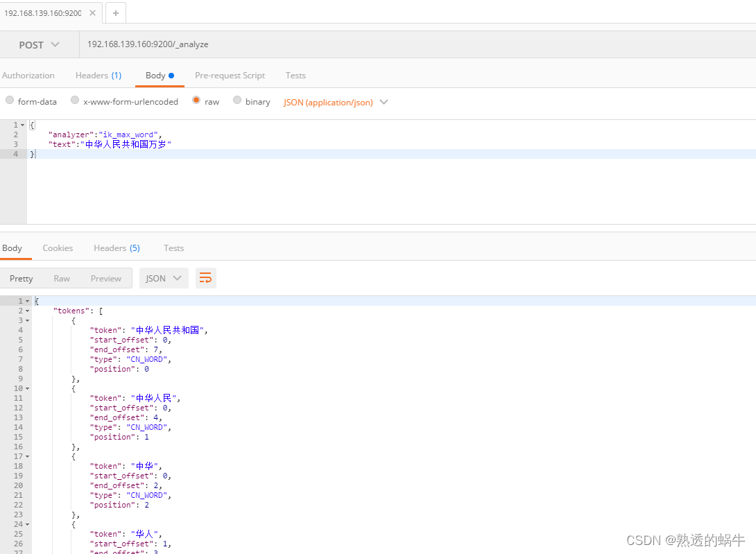Select the form-data radio button

coord(10,100)
